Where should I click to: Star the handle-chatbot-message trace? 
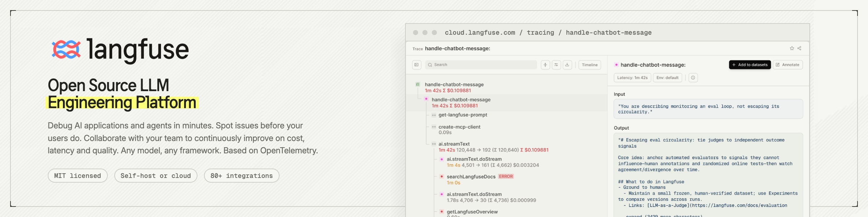(x=792, y=48)
